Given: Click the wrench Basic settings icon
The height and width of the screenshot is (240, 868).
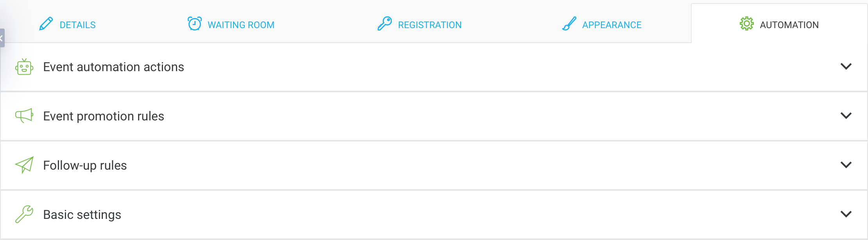Looking at the screenshot, I should pos(24,214).
